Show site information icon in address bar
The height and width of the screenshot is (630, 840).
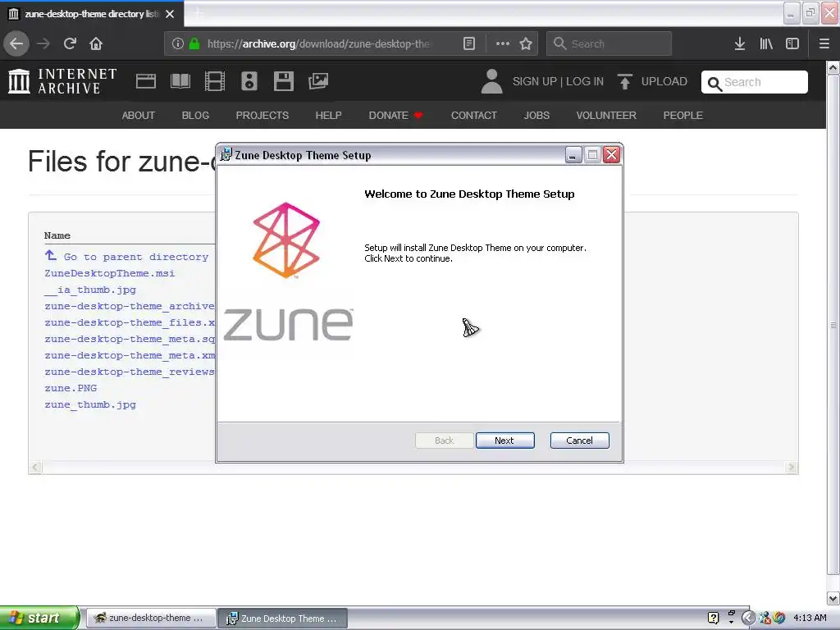[x=178, y=43]
